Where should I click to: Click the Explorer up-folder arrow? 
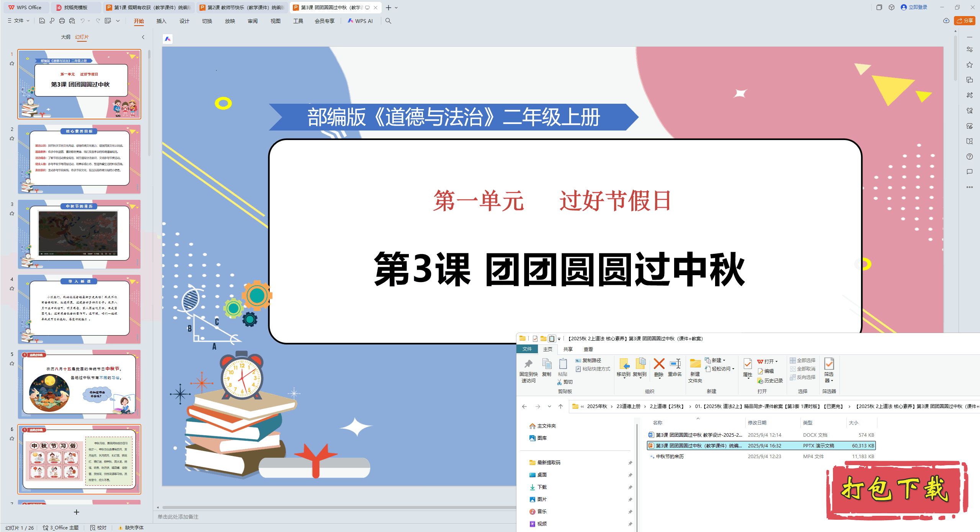click(560, 406)
